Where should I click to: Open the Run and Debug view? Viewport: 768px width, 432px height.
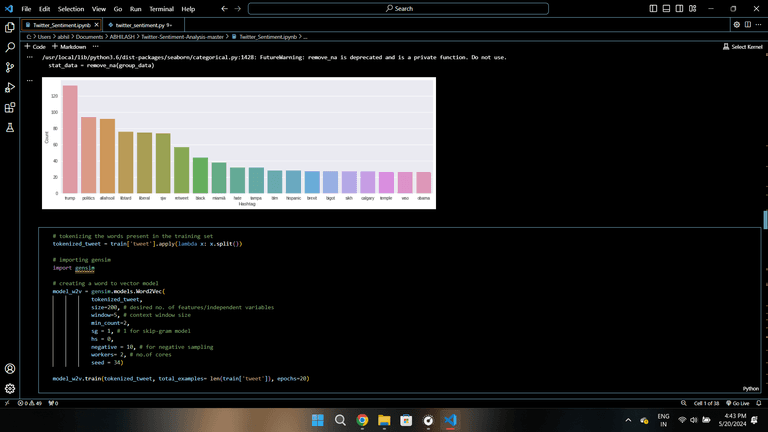(x=10, y=88)
